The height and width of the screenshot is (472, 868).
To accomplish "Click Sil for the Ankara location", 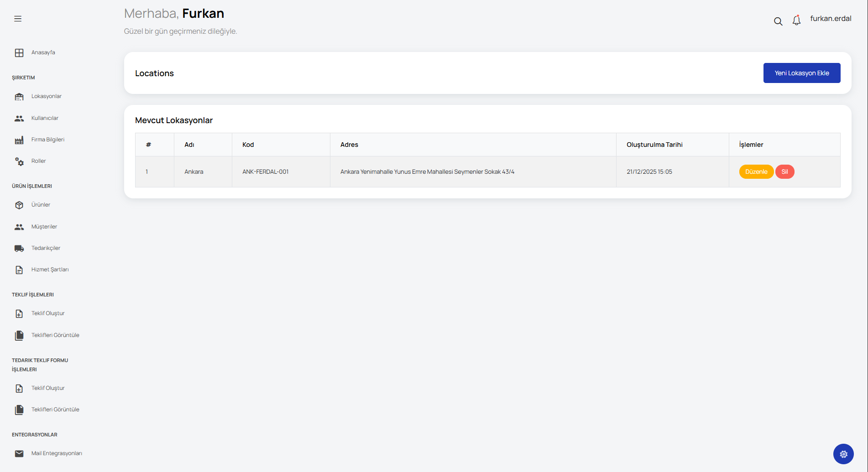I will pos(784,172).
